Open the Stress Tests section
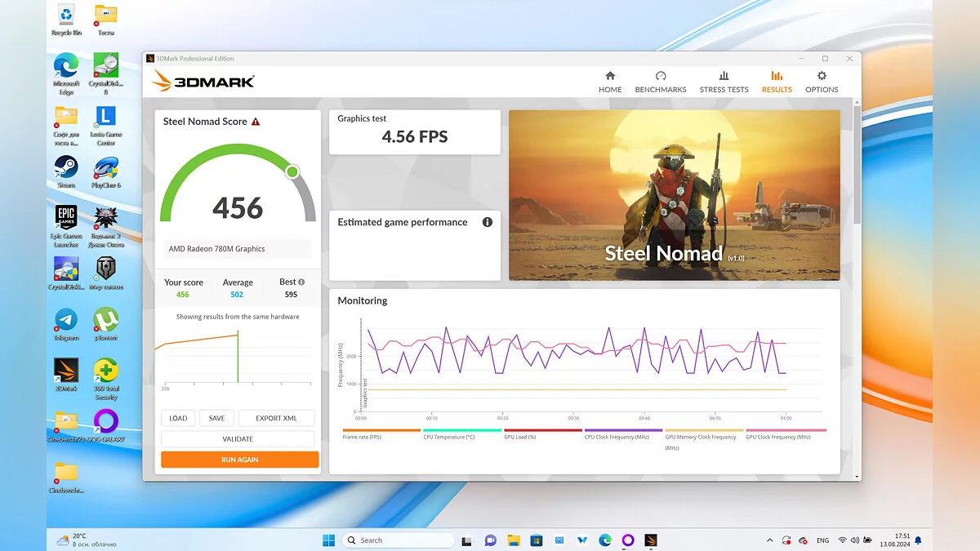The image size is (980, 551). [x=724, y=81]
